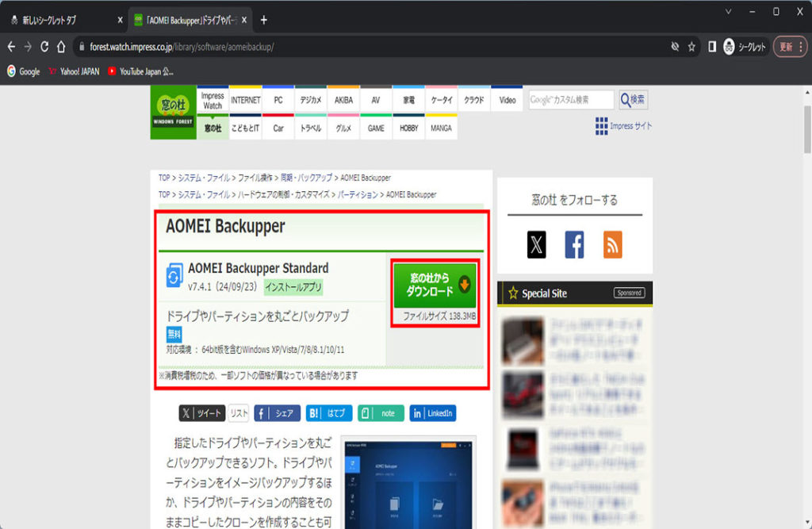
Task: Open the Facebook follow icon
Action: (574, 245)
